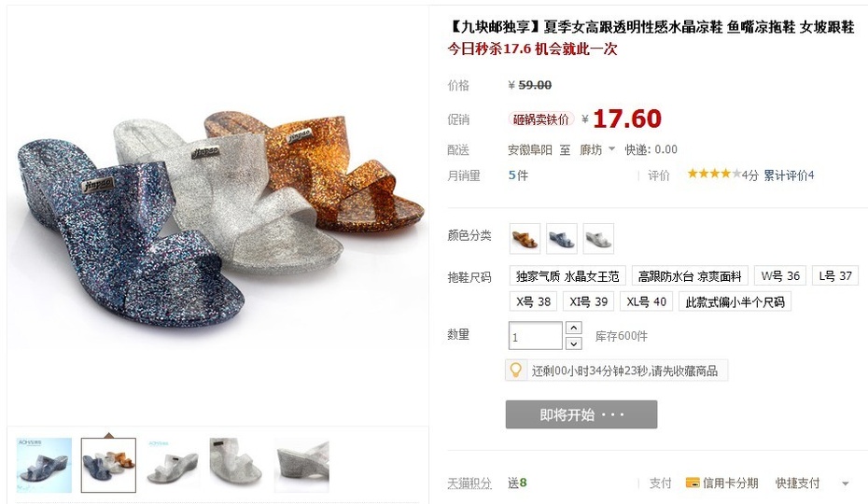
Task: Choose size option XI号 39
Action: pos(588,301)
